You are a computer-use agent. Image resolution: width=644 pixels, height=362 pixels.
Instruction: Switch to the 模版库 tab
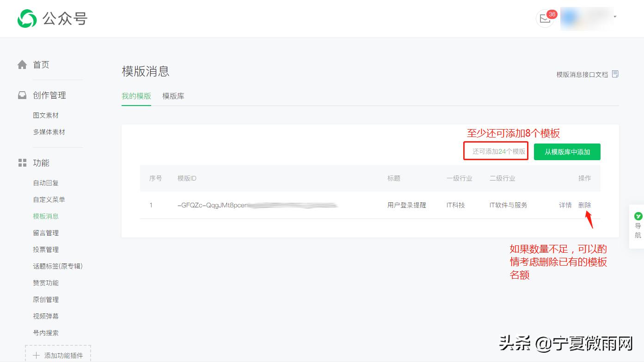coord(172,96)
